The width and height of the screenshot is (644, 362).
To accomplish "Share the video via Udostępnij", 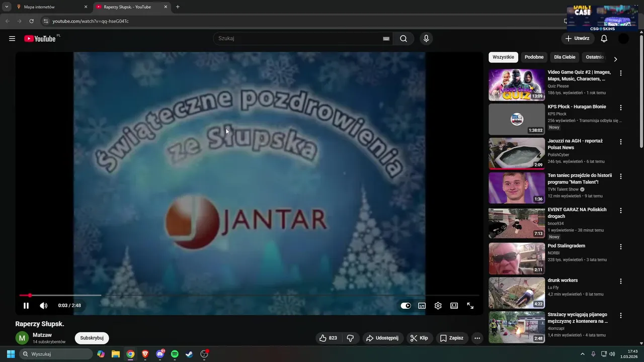I will point(382,338).
